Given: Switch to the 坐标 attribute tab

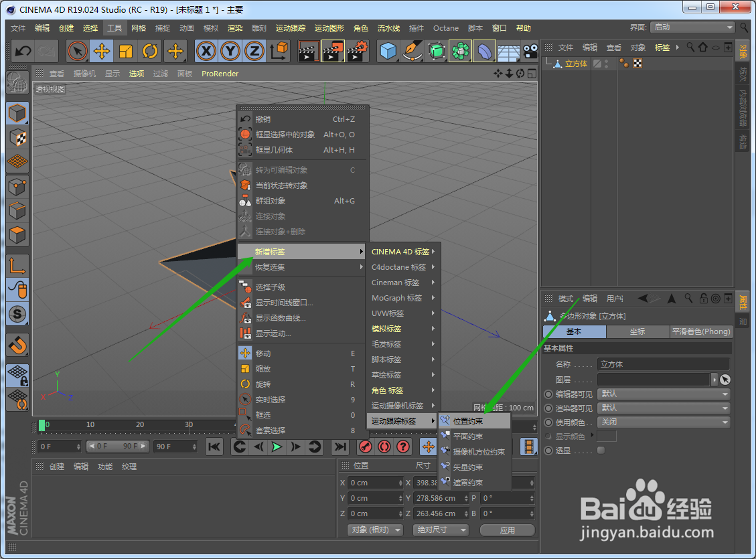Looking at the screenshot, I should pos(637,331).
